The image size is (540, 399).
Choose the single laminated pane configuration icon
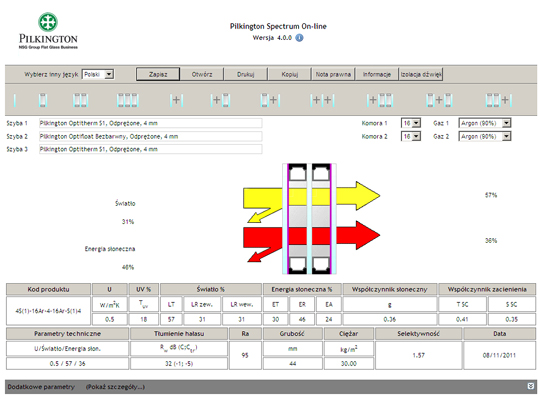[43, 100]
